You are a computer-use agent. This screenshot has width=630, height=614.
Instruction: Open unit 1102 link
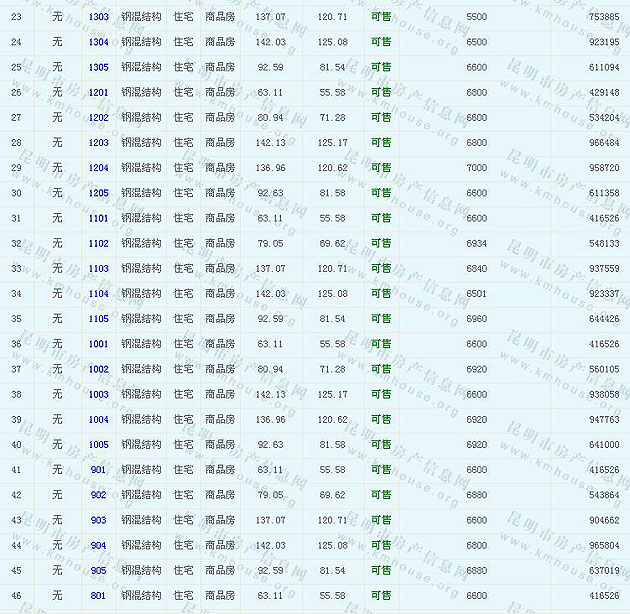click(98, 243)
